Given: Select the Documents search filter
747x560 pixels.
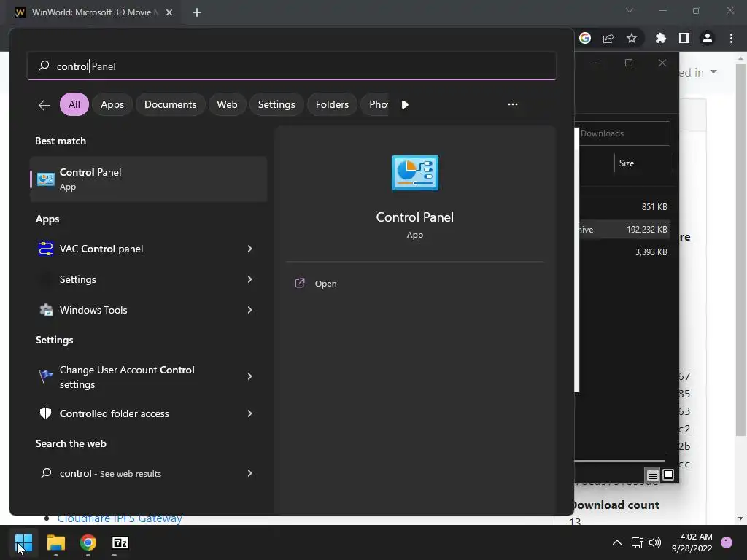Looking at the screenshot, I should click(x=170, y=104).
